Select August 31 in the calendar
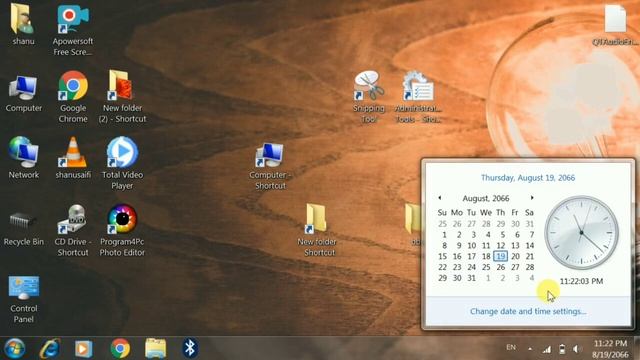640x360 pixels. coord(471,278)
